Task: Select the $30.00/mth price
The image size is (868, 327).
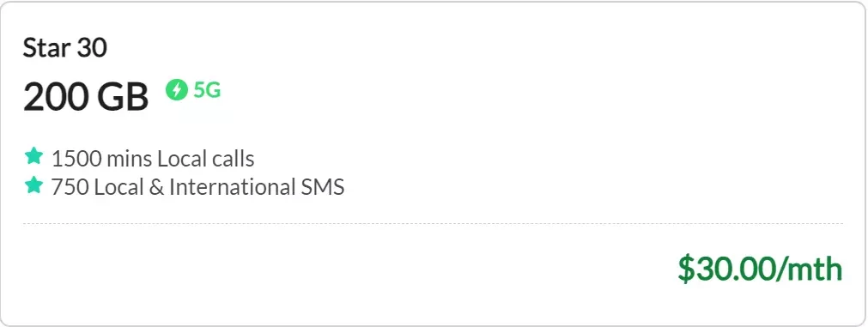Action: tap(760, 269)
